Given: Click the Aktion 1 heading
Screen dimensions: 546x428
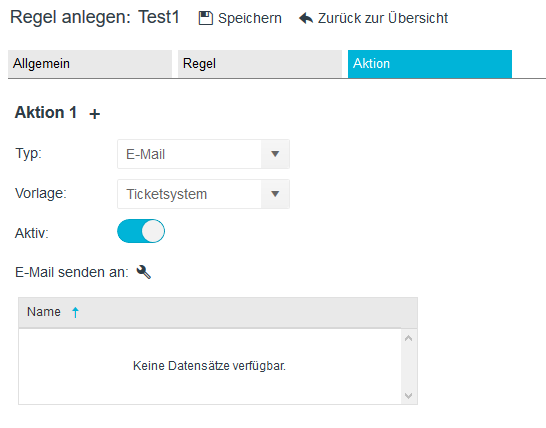Looking at the screenshot, I should tap(46, 113).
